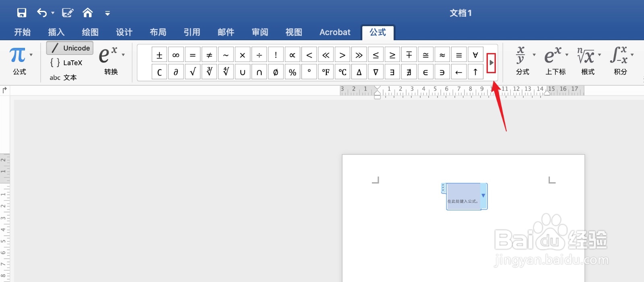Switch to the 插入 tab
The height and width of the screenshot is (282, 644).
[x=56, y=32]
